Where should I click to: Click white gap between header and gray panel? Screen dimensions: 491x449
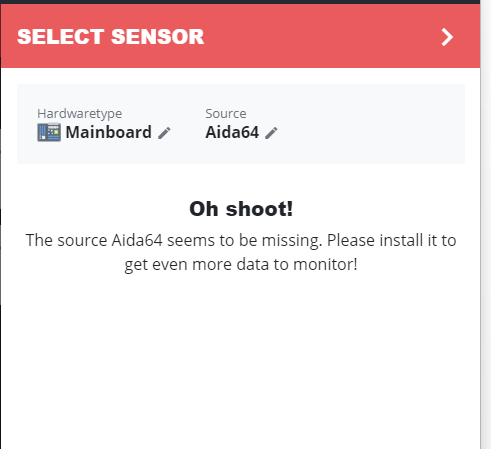[x=240, y=76]
